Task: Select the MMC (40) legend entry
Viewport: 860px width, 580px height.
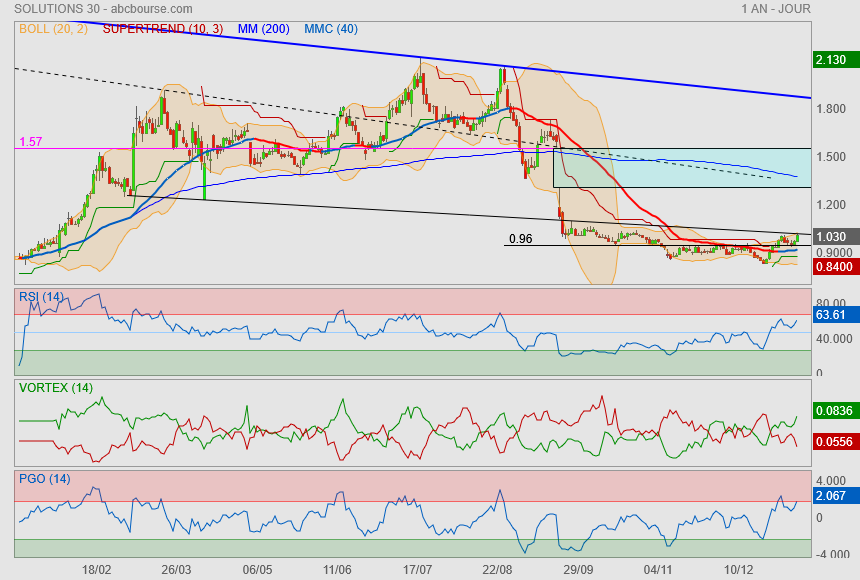Action: pyautogui.click(x=331, y=29)
